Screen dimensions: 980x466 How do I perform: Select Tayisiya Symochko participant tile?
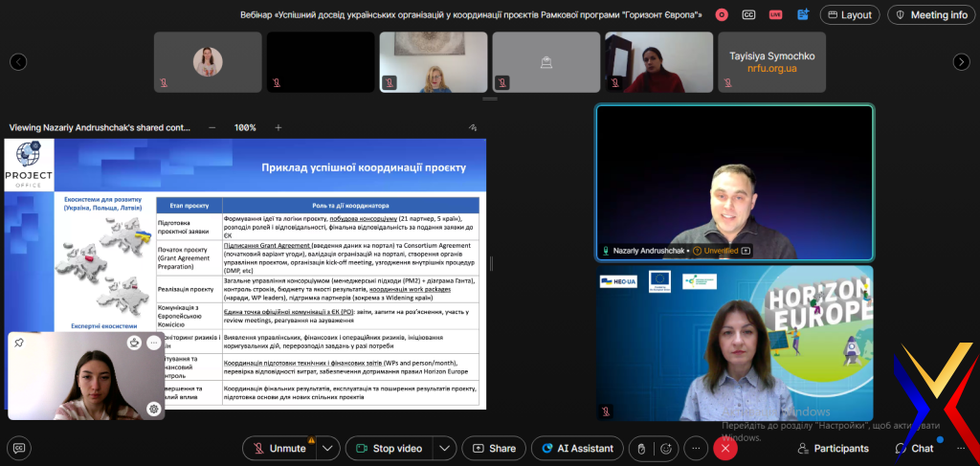pos(771,62)
